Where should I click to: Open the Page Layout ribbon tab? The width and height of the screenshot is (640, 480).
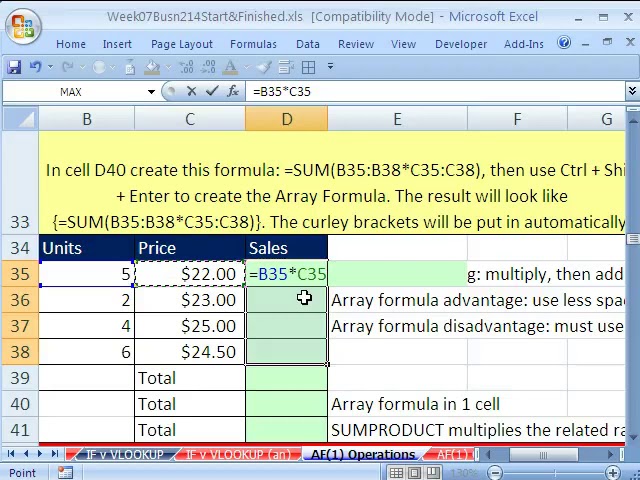(x=182, y=44)
